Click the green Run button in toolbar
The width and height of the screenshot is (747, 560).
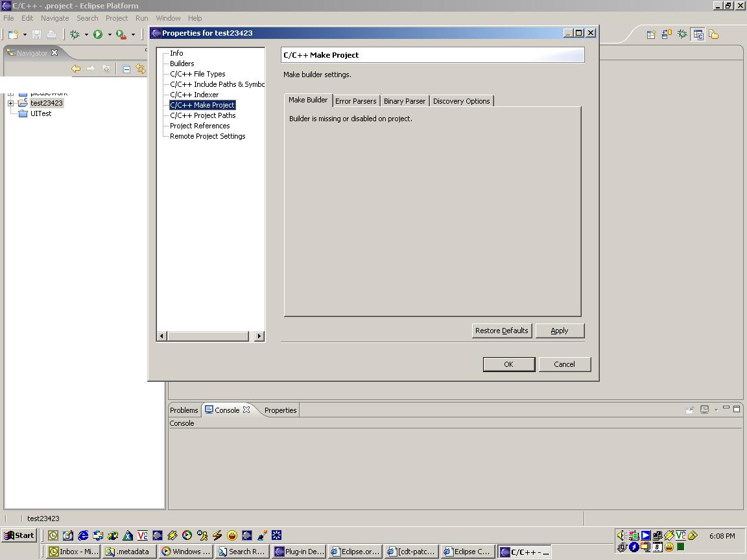point(98,34)
